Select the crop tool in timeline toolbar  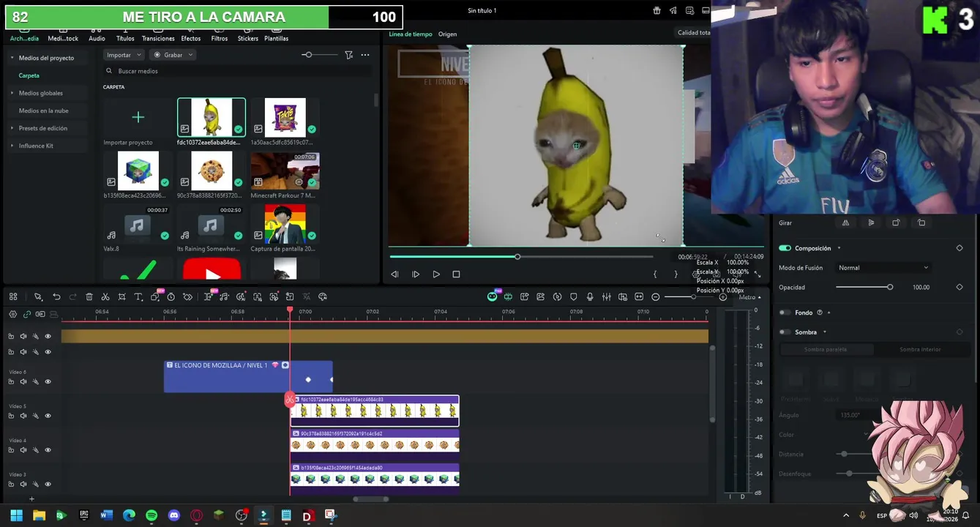pos(121,296)
